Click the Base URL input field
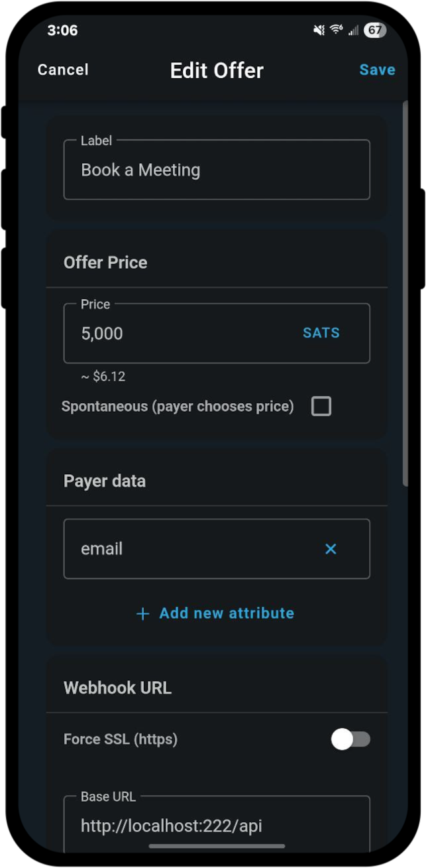The image size is (426, 868). point(216,826)
